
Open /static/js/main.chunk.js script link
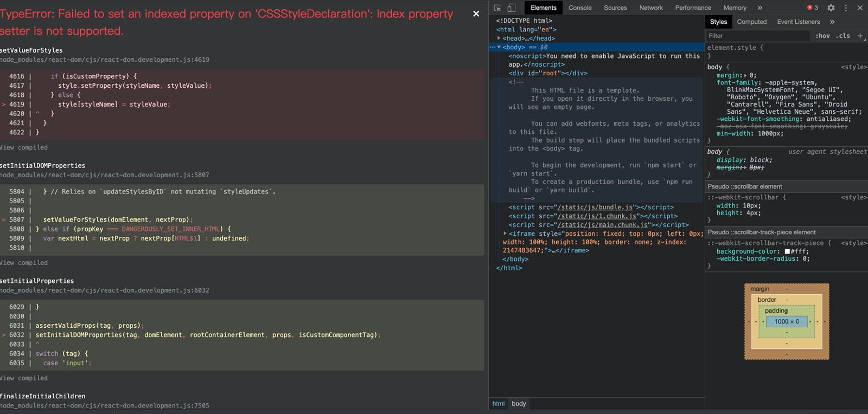(603, 225)
